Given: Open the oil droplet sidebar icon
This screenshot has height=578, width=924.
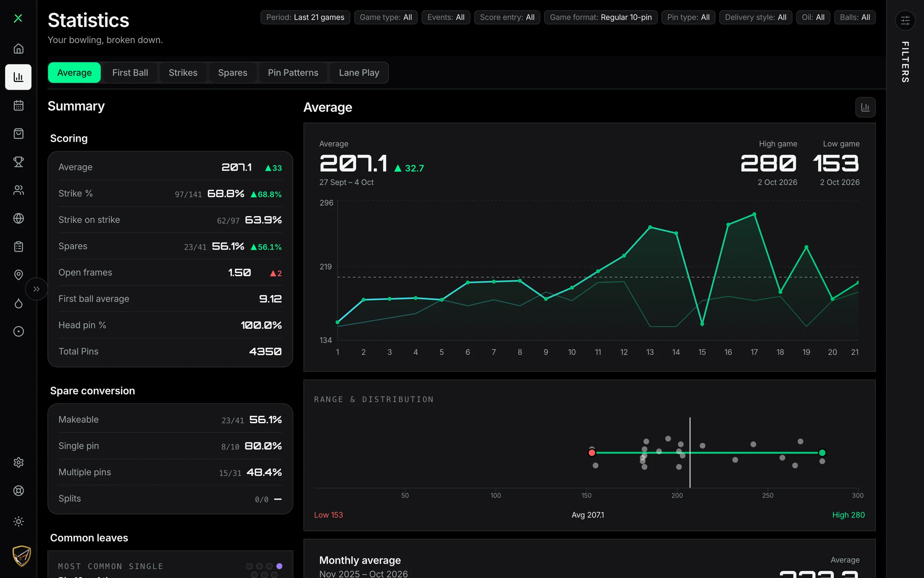Looking at the screenshot, I should point(18,303).
